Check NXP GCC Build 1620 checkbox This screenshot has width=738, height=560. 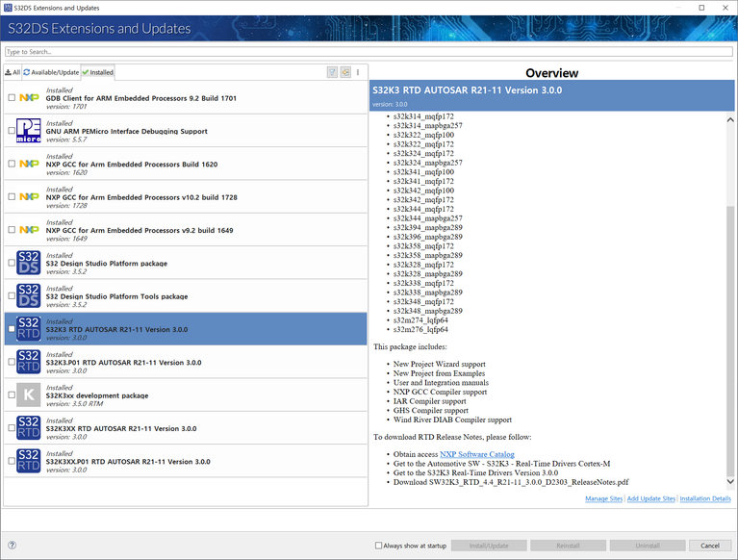point(12,164)
